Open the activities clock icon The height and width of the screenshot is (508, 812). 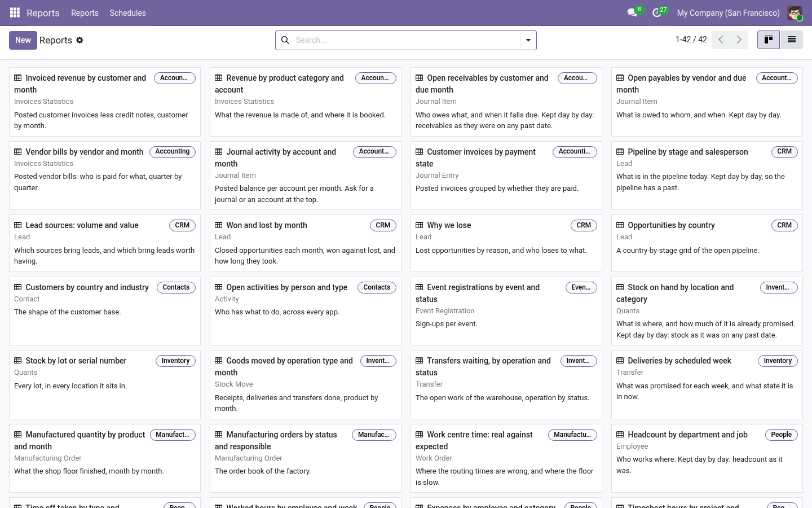(657, 12)
